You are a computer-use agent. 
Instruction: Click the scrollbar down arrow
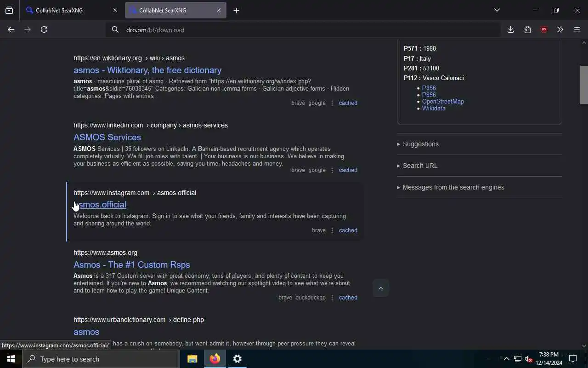click(x=584, y=346)
